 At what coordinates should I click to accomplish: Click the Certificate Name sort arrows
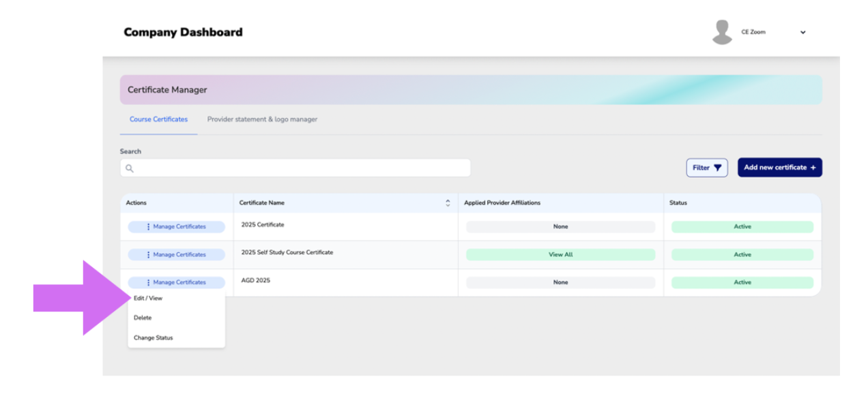coord(448,203)
